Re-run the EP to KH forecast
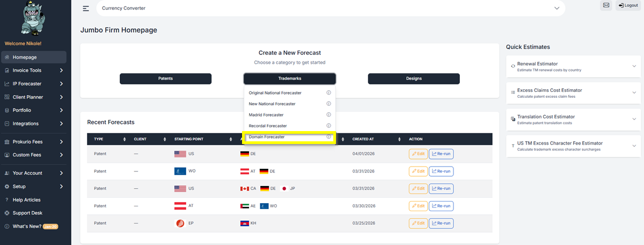644x245 pixels. [x=441, y=223]
